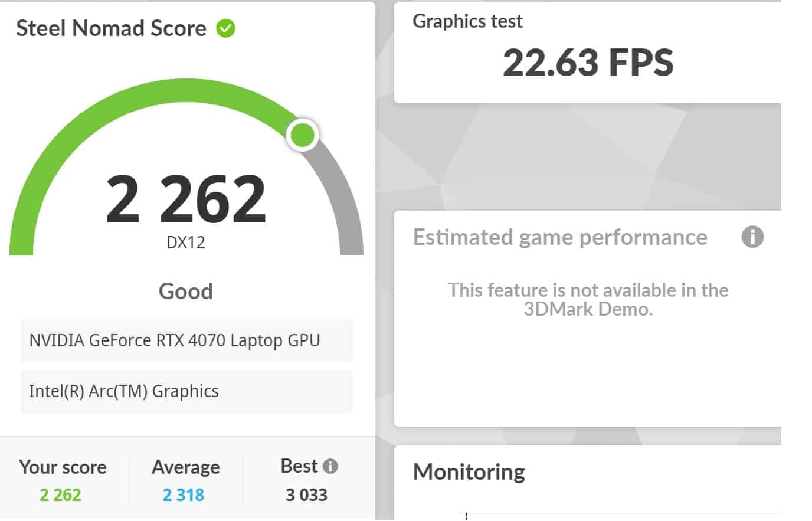Select the NVIDIA GeForce RTX 4070 Laptop GPU row
The height and width of the screenshot is (521, 812).
click(x=186, y=340)
